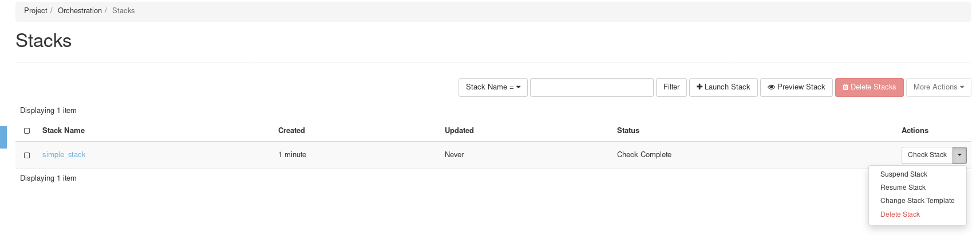
Task: Select the simple_stack row checkbox
Action: click(x=27, y=155)
